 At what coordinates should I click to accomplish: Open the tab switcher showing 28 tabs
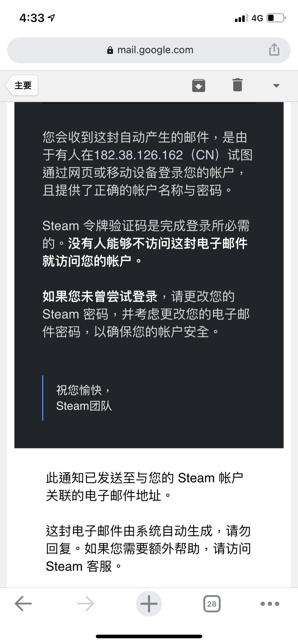pyautogui.click(x=212, y=604)
